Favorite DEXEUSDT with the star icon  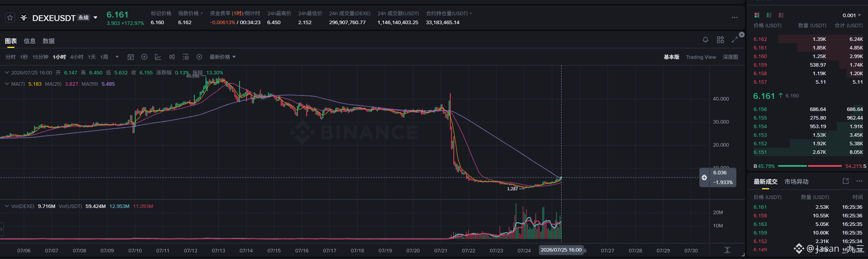10,18
